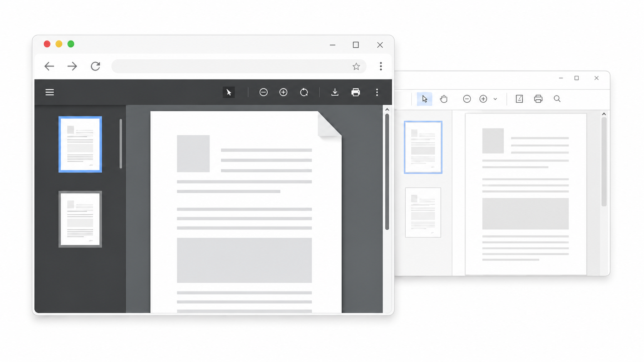The width and height of the screenshot is (644, 362).
Task: Click the browser address bar
Action: click(239, 66)
